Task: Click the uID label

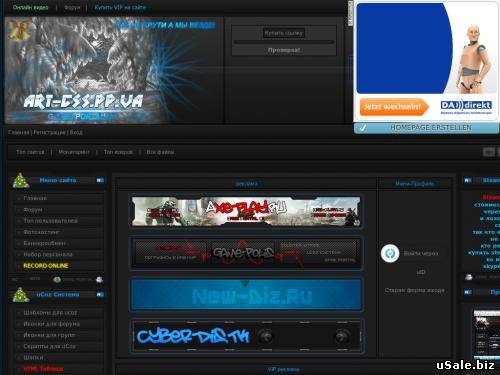Action: pyautogui.click(x=421, y=272)
